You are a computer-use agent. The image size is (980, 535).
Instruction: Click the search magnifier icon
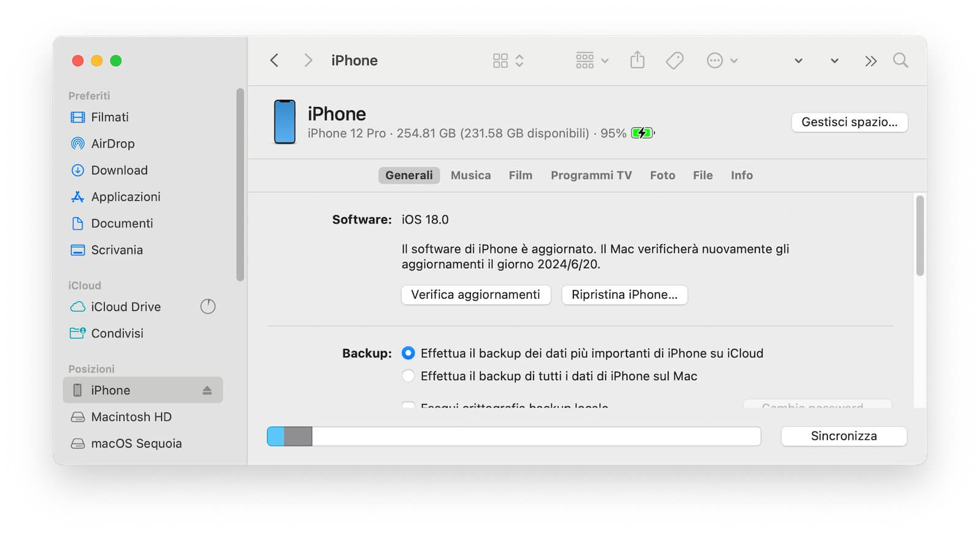(900, 60)
